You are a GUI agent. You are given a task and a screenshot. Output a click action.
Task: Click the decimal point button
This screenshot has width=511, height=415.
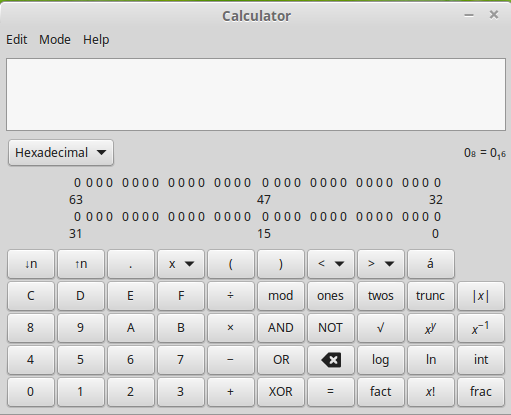click(x=131, y=264)
